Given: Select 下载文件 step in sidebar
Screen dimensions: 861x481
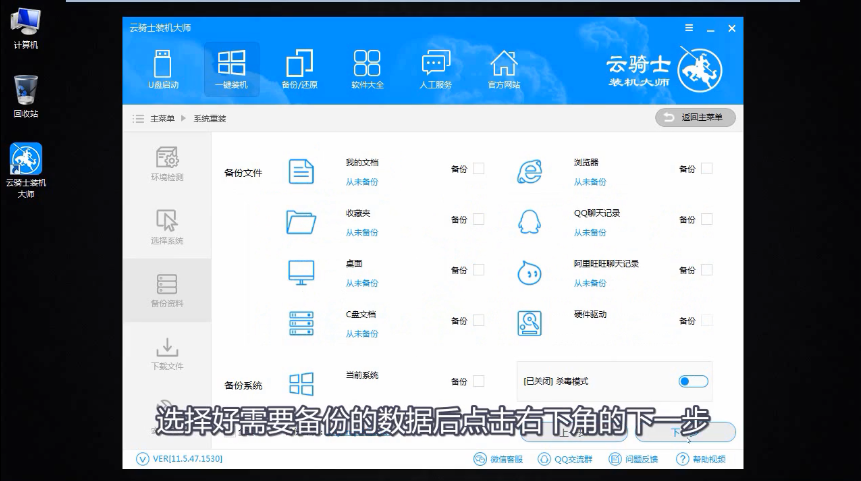Looking at the screenshot, I should point(167,354).
